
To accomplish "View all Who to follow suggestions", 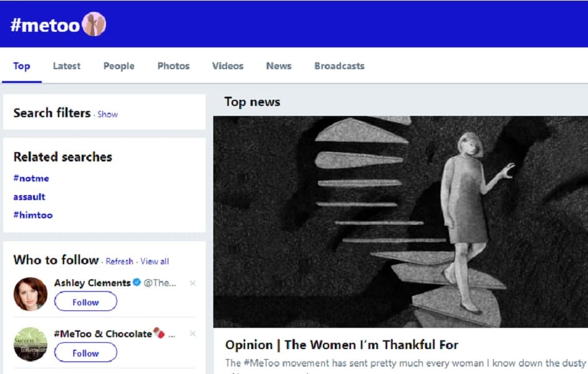I will coord(155,261).
